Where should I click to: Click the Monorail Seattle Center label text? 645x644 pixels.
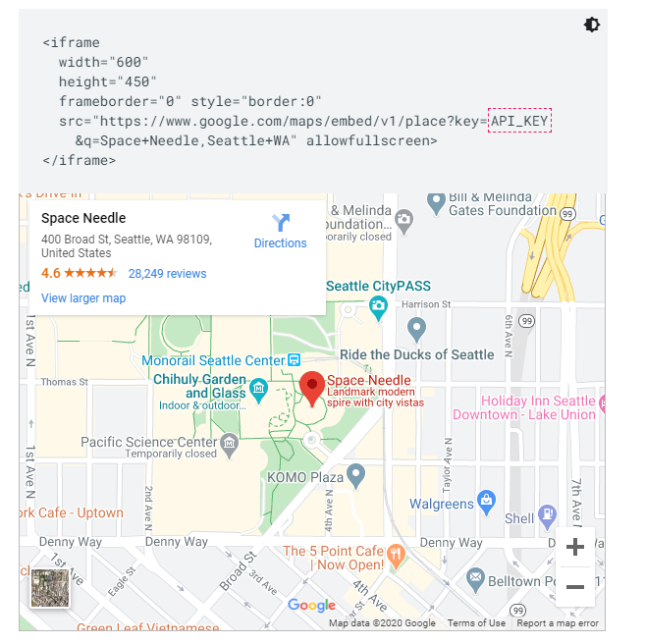click(x=213, y=360)
